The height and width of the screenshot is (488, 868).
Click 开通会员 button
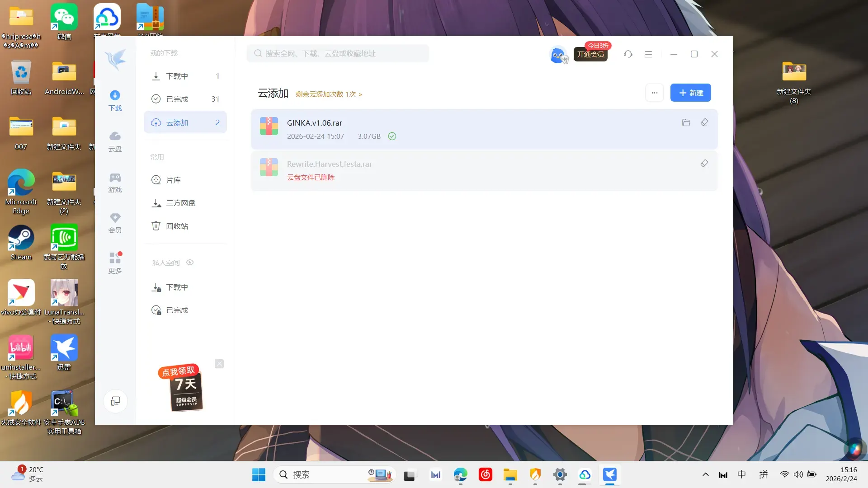click(590, 54)
